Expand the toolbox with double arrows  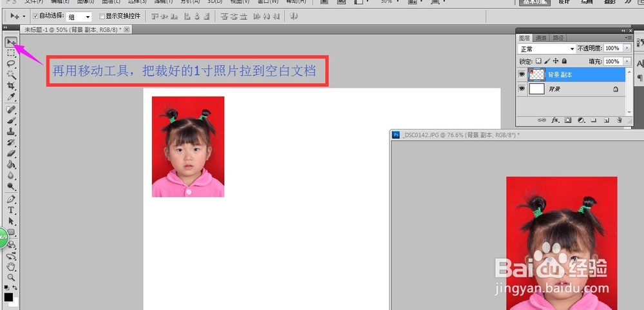(x=5, y=28)
